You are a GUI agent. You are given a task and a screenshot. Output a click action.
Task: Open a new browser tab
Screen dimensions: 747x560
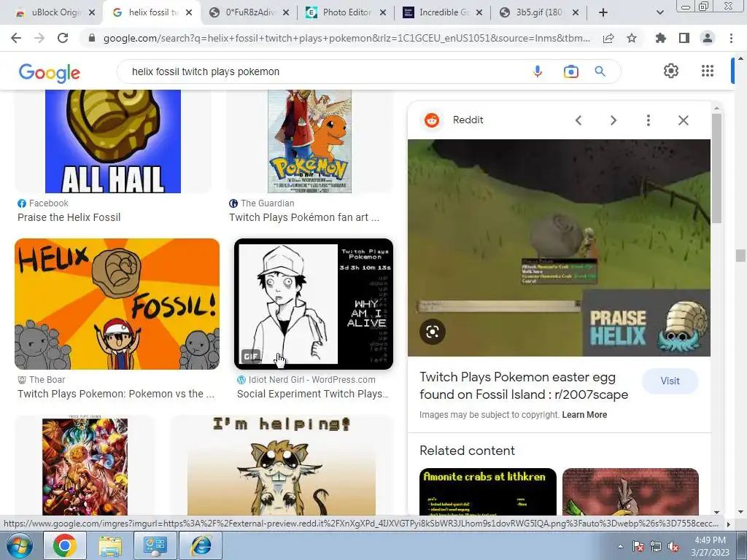click(603, 12)
